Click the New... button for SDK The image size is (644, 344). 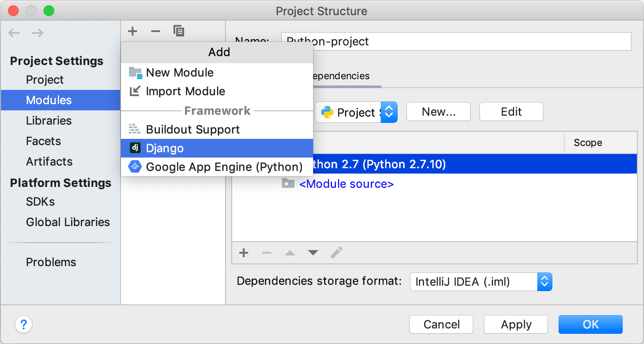coord(438,112)
